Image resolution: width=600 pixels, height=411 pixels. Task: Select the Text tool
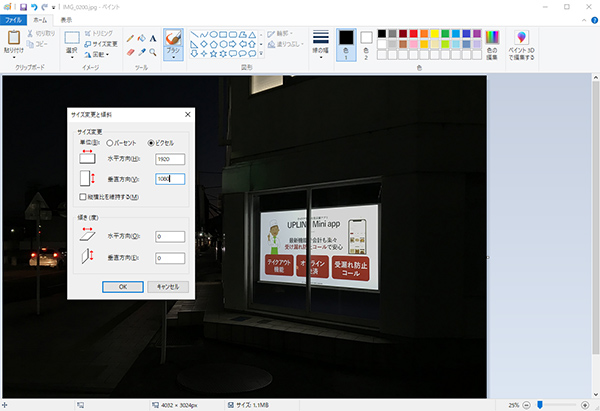pyautogui.click(x=153, y=38)
